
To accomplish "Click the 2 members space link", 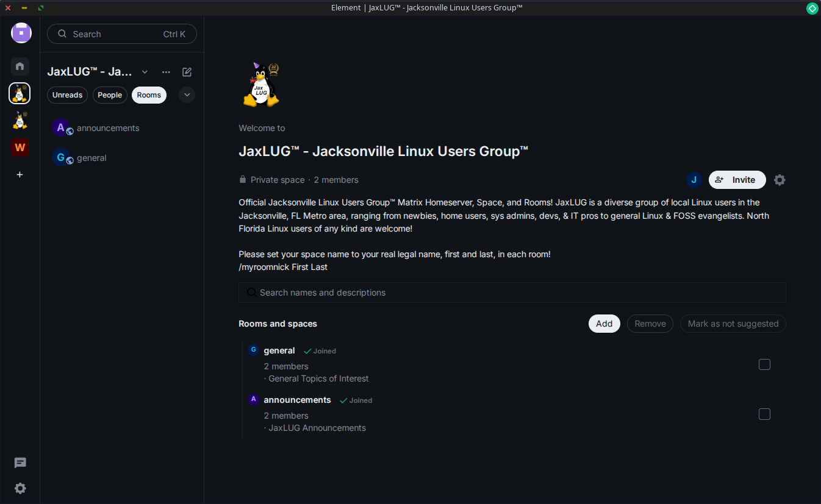I will 336,180.
